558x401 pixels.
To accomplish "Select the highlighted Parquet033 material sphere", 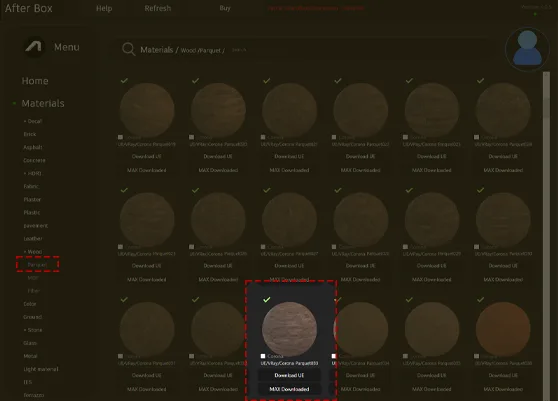I will pyautogui.click(x=289, y=329).
